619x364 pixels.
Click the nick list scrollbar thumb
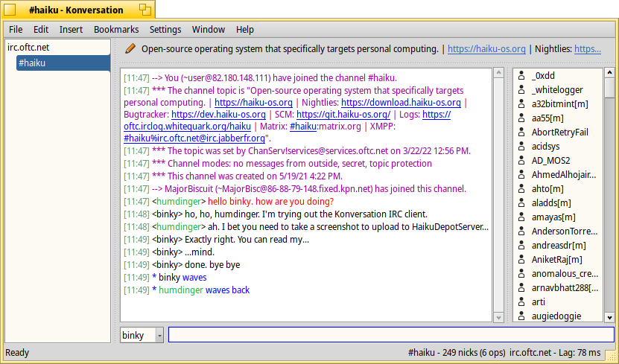[609, 87]
